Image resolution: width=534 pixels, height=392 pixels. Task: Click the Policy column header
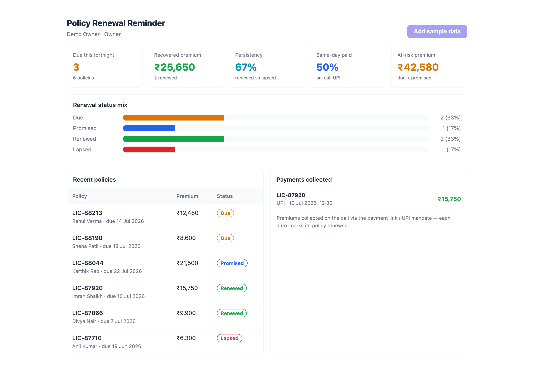click(79, 196)
